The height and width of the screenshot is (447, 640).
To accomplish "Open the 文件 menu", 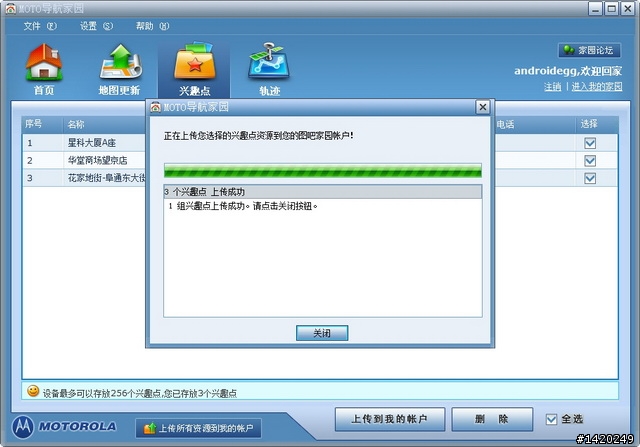I will tap(40, 26).
